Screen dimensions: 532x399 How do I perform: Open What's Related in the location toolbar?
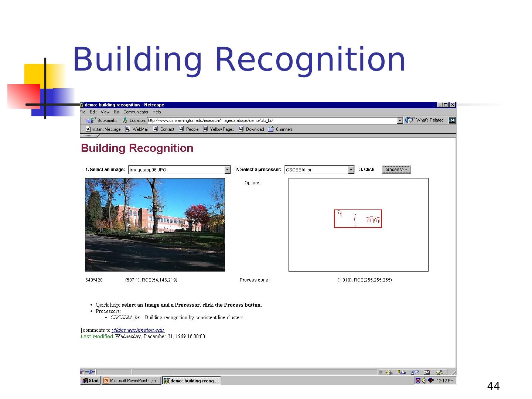tap(424, 120)
